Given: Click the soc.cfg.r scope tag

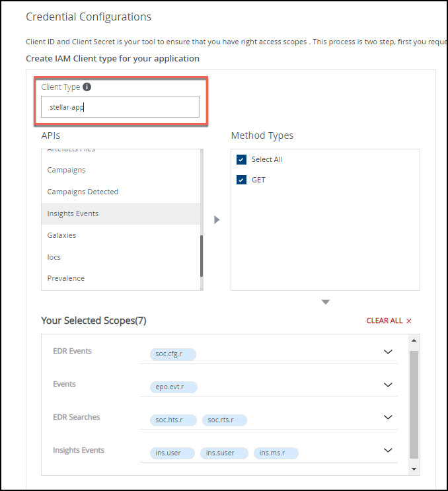Looking at the screenshot, I should (x=168, y=354).
